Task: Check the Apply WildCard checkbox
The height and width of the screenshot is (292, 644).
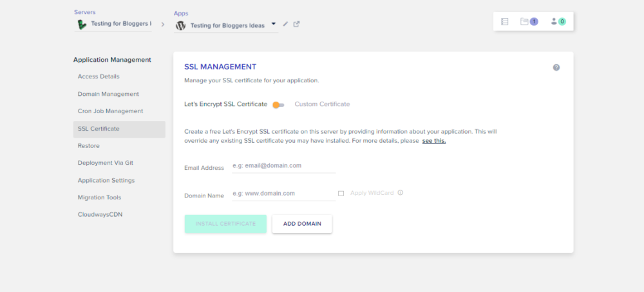Action: [x=341, y=194]
